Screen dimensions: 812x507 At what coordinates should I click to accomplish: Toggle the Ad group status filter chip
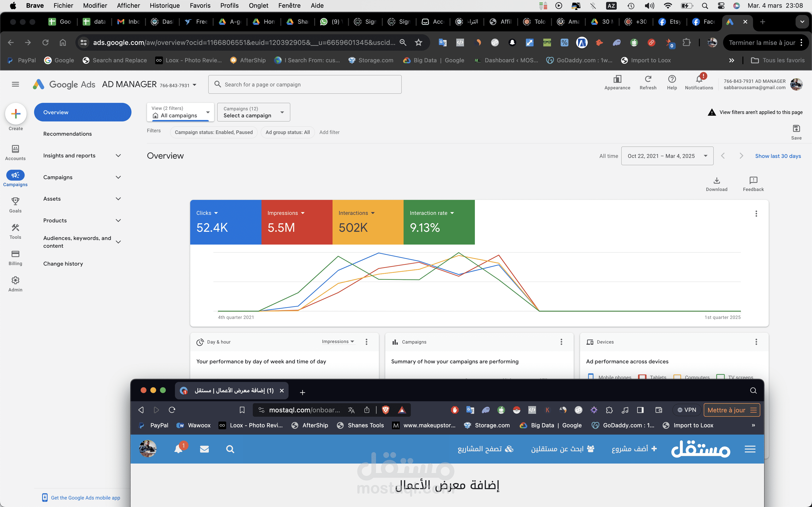[288, 132]
